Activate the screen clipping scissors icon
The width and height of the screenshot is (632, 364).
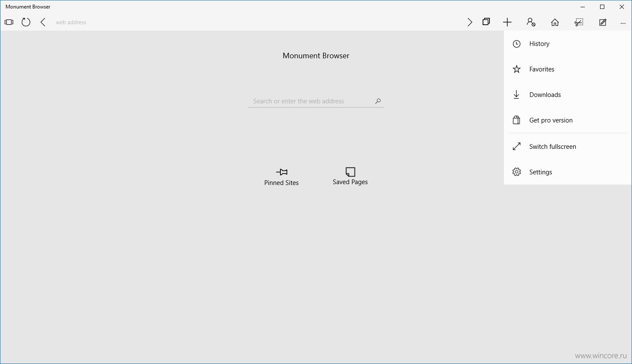click(x=579, y=22)
